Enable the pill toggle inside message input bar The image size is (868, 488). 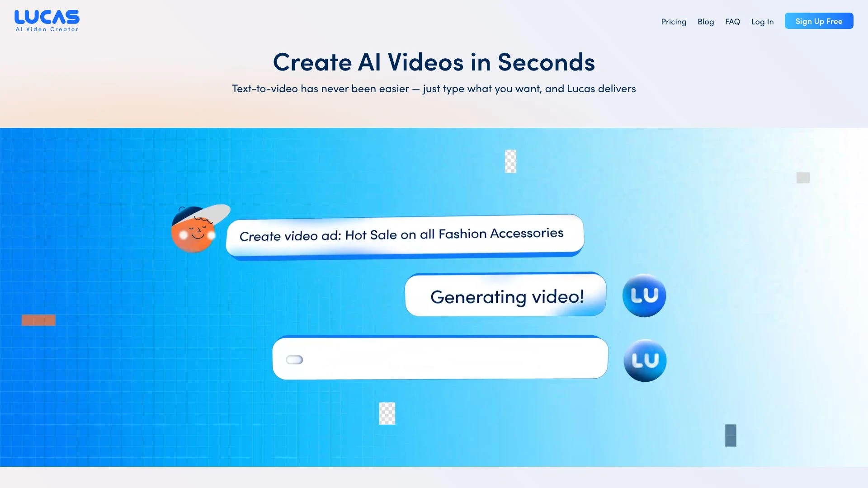[x=294, y=360]
